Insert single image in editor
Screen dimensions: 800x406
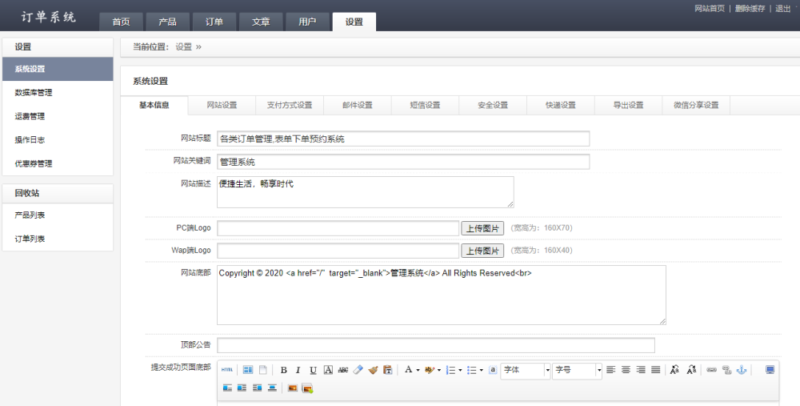click(x=292, y=388)
